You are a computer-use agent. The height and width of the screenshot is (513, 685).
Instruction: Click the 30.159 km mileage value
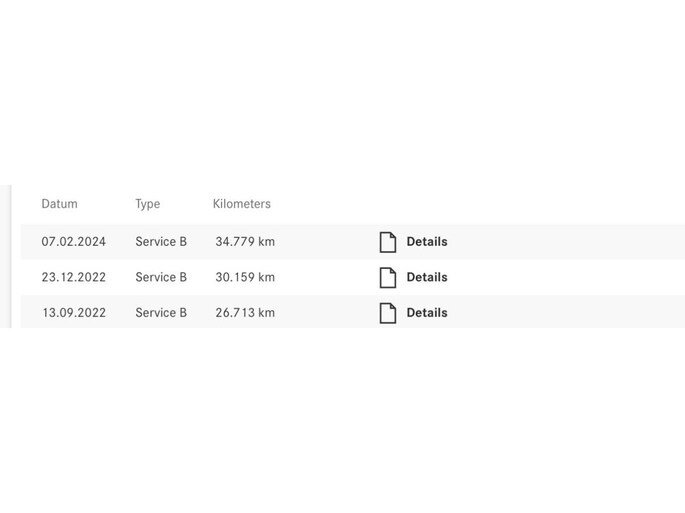[245, 277]
